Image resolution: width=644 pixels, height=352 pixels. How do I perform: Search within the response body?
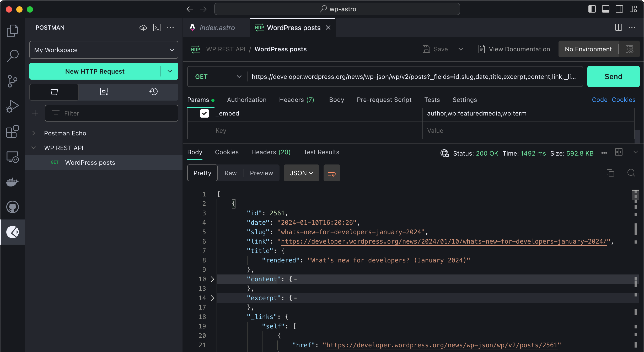(631, 173)
